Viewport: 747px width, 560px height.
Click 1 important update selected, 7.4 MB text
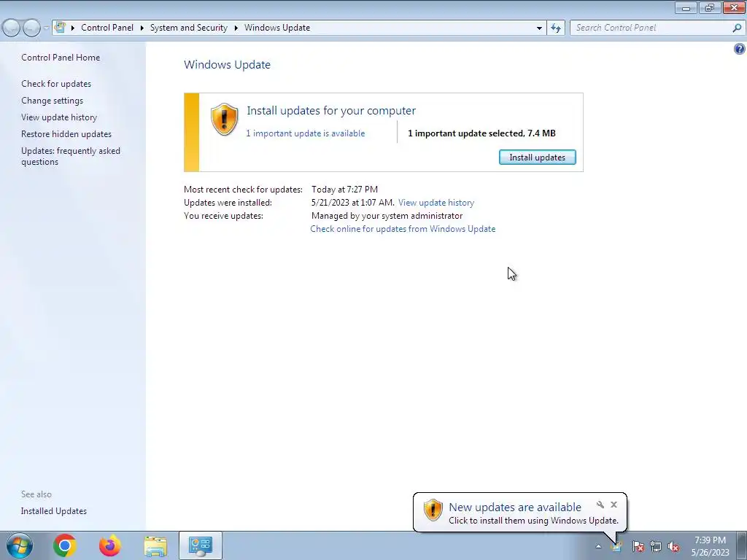point(481,133)
